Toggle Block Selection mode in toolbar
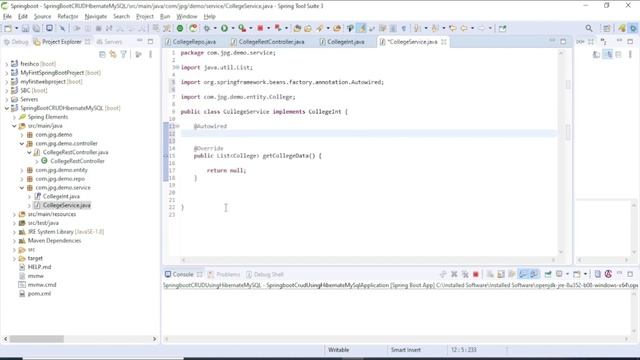Image resolution: width=640 pixels, height=360 pixels. [x=393, y=28]
